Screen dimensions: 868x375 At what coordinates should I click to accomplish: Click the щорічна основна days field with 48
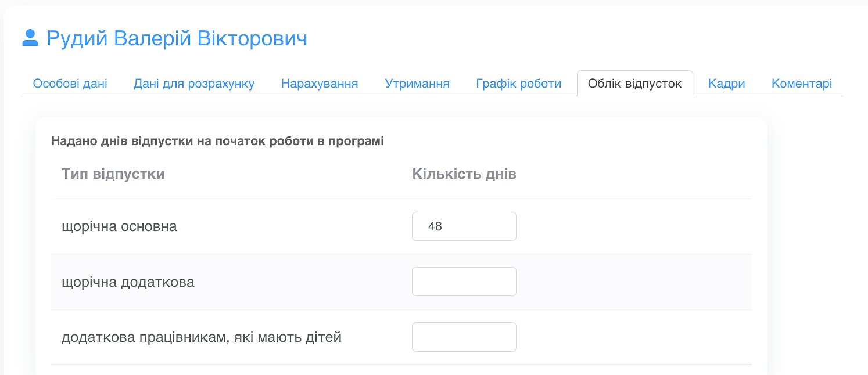(x=464, y=226)
